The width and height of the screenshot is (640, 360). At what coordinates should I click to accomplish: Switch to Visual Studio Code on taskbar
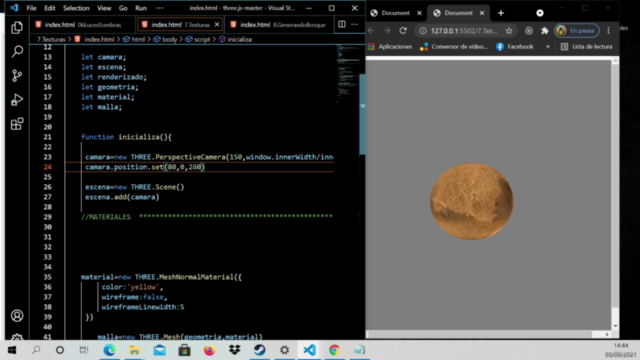pyautogui.click(x=309, y=350)
